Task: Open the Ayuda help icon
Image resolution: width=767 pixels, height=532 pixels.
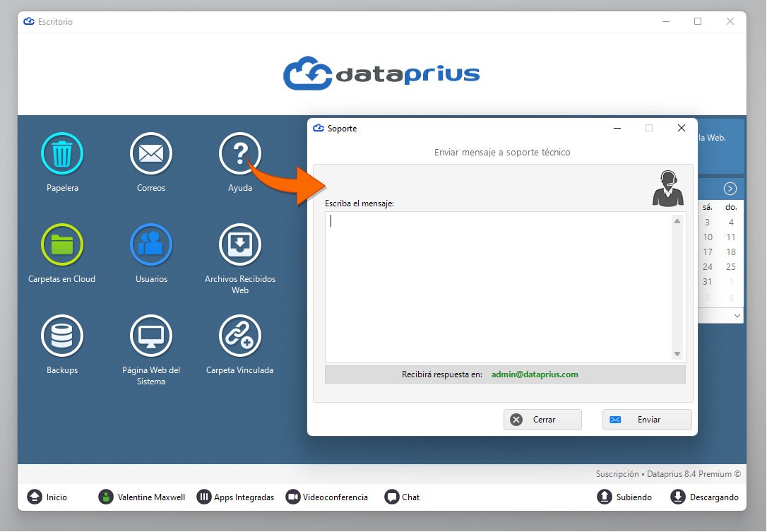Action: coord(239,154)
